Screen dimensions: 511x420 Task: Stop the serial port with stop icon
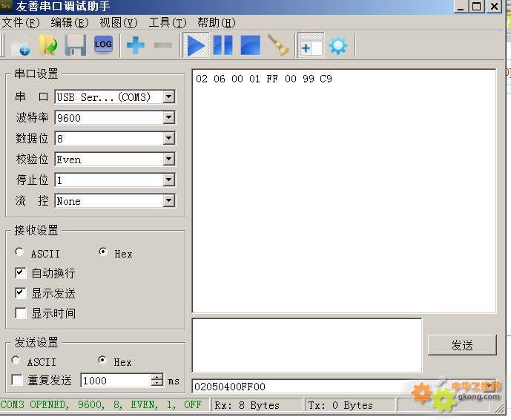point(250,45)
